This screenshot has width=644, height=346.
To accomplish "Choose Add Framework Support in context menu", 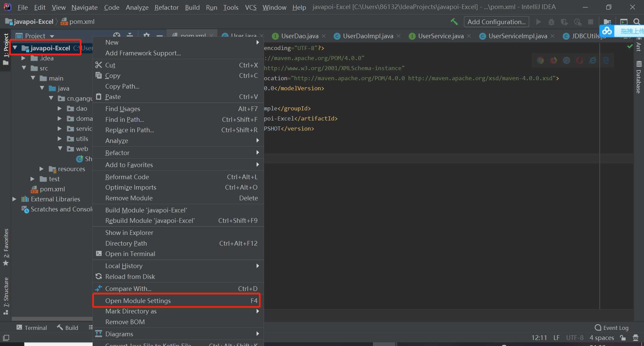I will [178, 53].
